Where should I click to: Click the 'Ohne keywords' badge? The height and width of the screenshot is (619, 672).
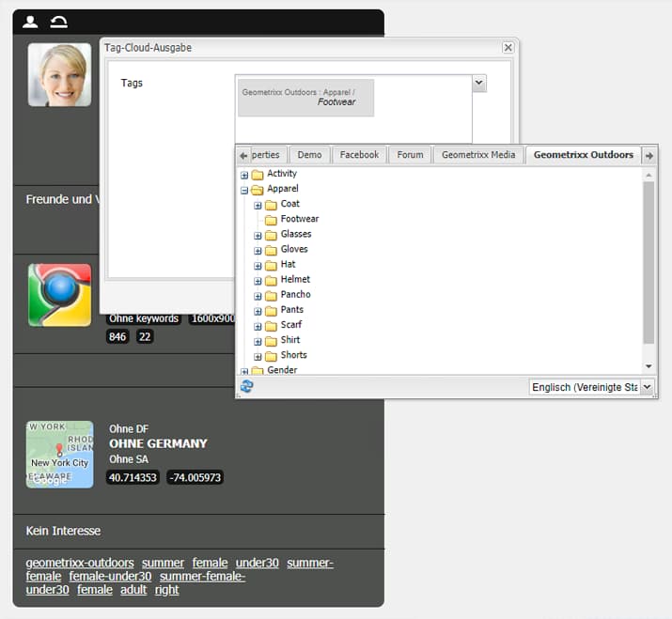coord(144,318)
